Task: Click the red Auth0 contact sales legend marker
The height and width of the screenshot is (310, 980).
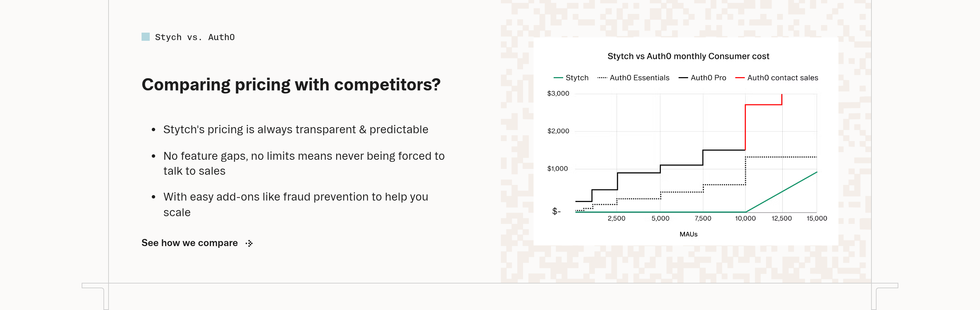Action: click(739, 77)
